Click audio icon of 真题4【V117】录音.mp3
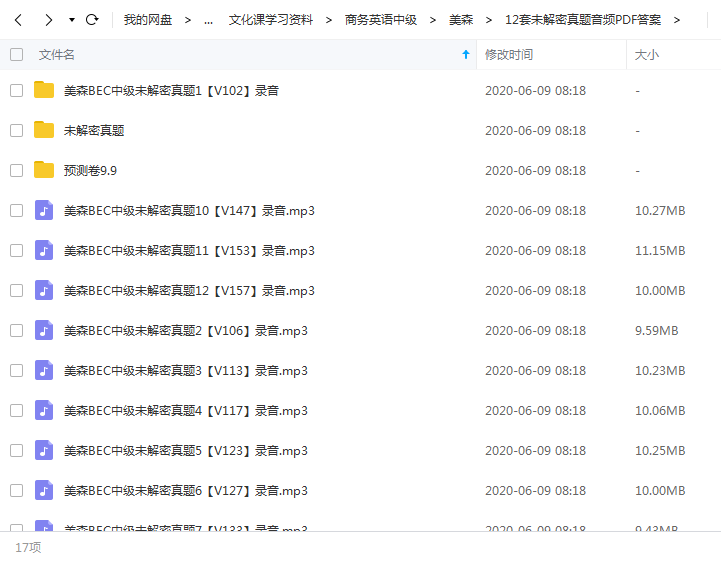Screen dimensions: 721x563 (44, 410)
